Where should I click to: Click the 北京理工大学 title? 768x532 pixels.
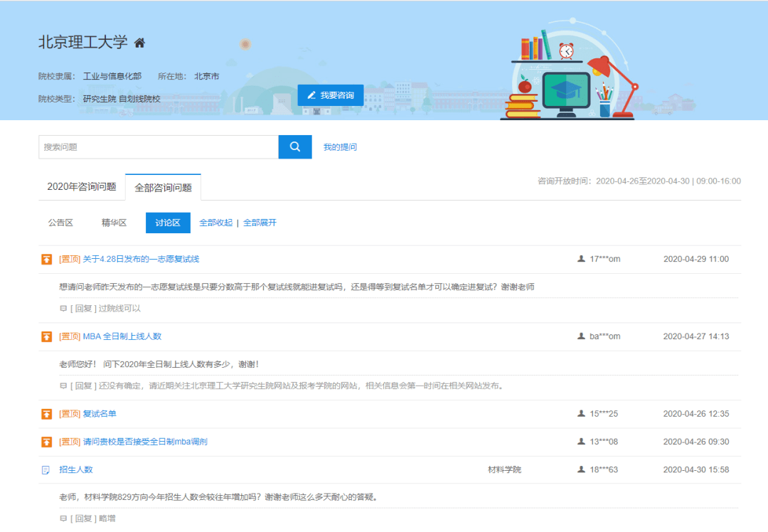82,43
